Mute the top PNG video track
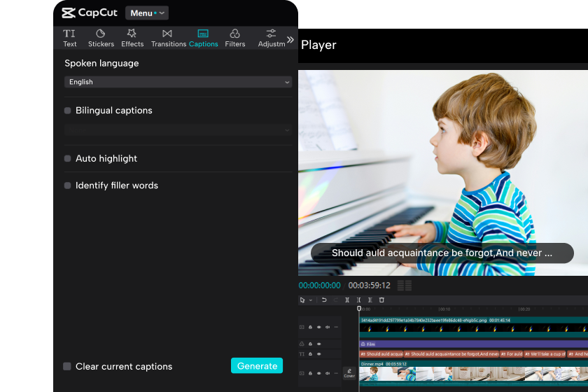Screen dimensions: 588x392 [328, 327]
